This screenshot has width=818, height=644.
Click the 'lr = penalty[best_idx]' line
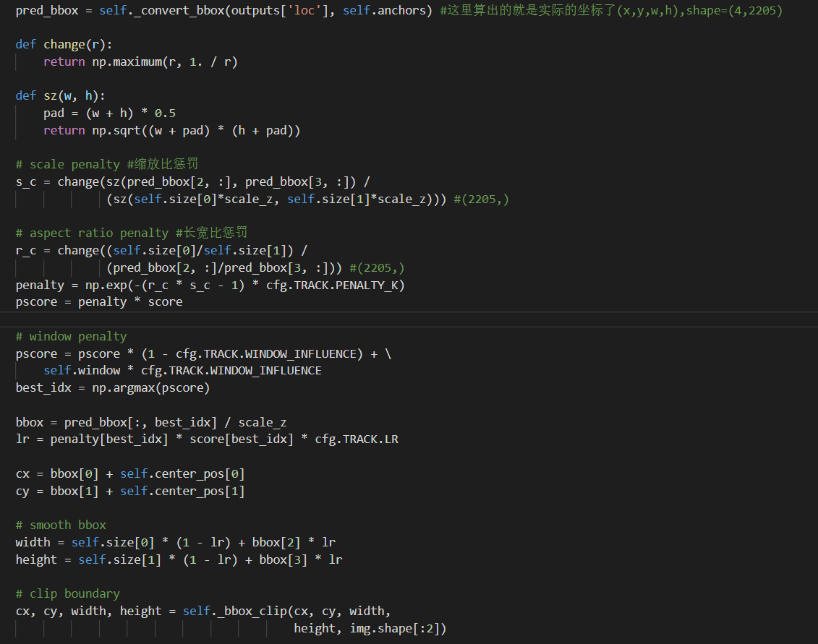pyautogui.click(x=207, y=439)
